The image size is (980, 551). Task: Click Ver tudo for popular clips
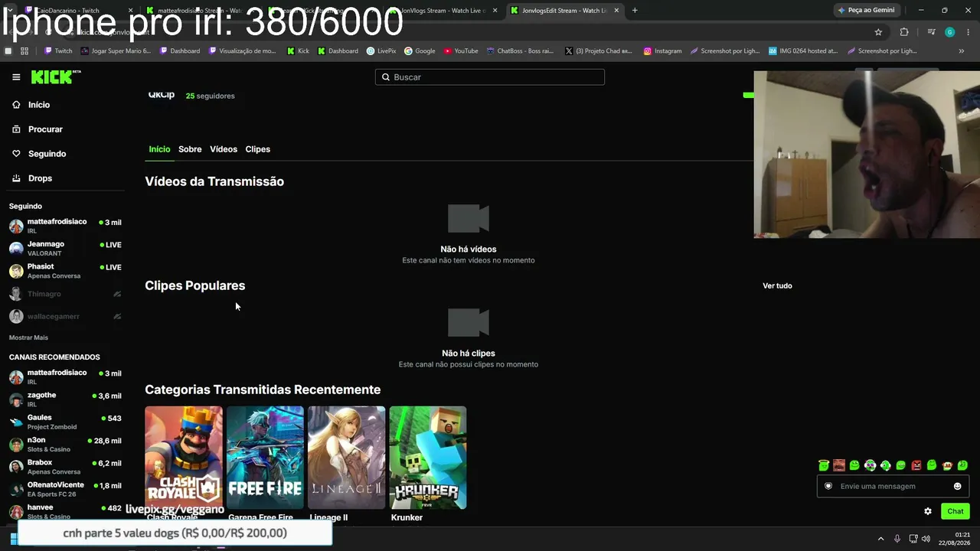pyautogui.click(x=777, y=285)
